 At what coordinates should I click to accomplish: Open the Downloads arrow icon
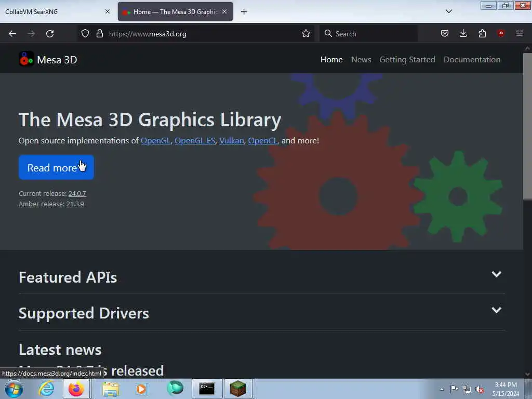pos(463,33)
